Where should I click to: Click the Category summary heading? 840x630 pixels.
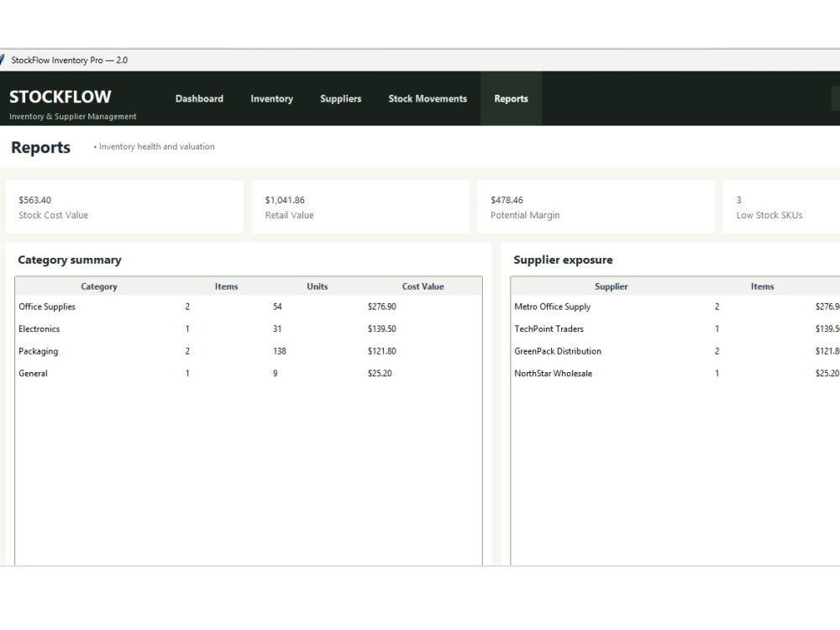pyautogui.click(x=70, y=260)
